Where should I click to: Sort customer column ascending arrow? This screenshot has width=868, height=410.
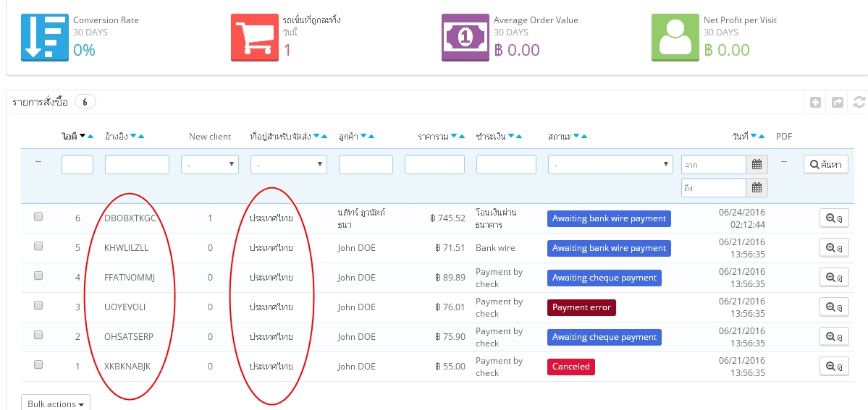pyautogui.click(x=371, y=136)
